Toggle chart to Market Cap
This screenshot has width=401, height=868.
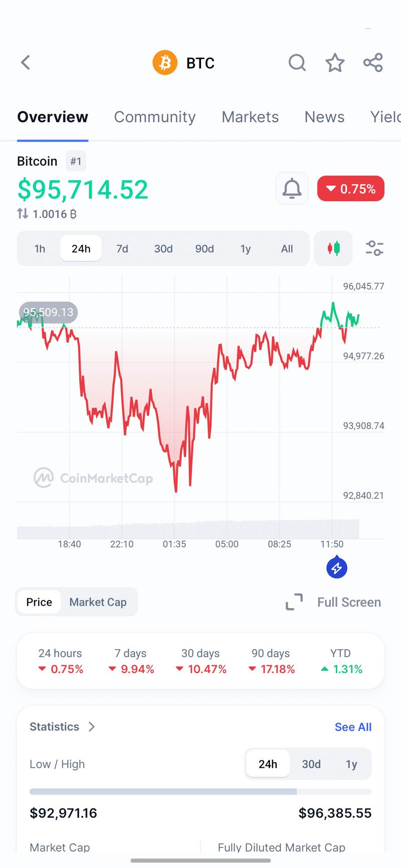pyautogui.click(x=98, y=602)
